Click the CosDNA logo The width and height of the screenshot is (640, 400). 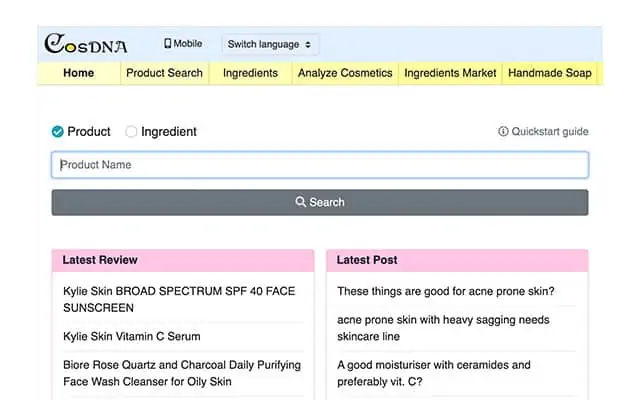pyautogui.click(x=85, y=44)
